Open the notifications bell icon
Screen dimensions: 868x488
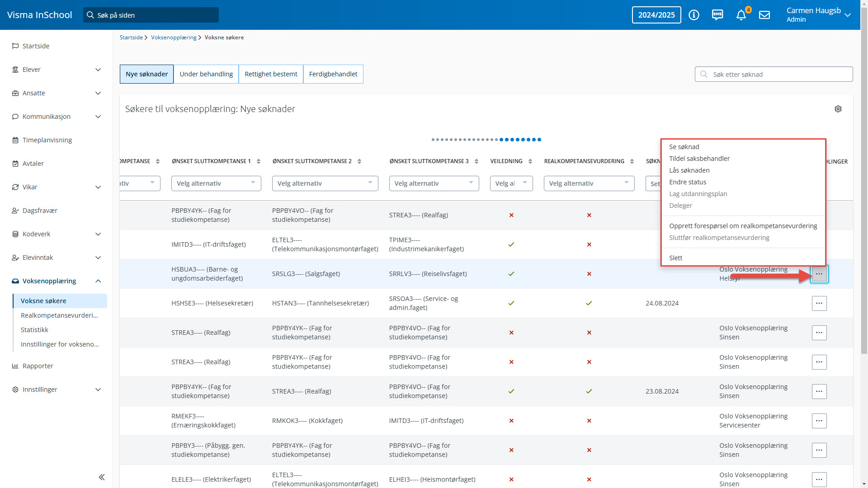click(741, 15)
